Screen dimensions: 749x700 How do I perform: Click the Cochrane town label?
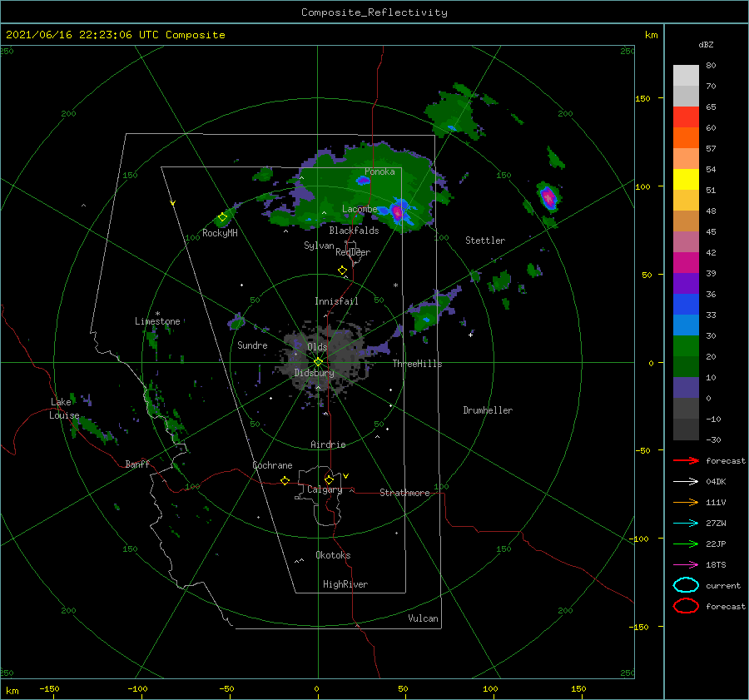point(272,465)
